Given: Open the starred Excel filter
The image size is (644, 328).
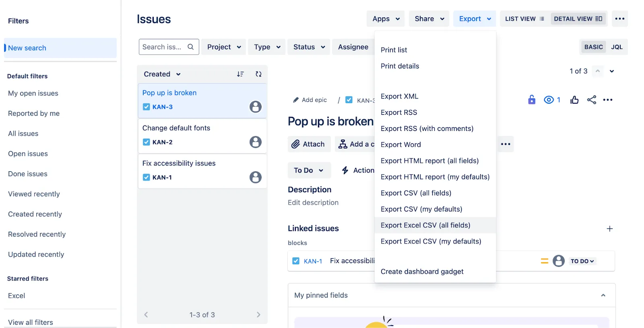Looking at the screenshot, I should point(17,296).
